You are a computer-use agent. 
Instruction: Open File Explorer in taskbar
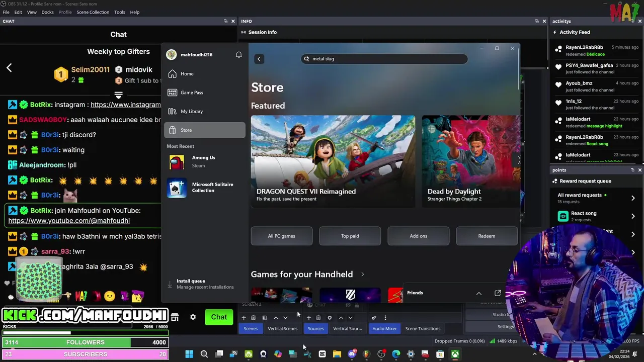337,354
